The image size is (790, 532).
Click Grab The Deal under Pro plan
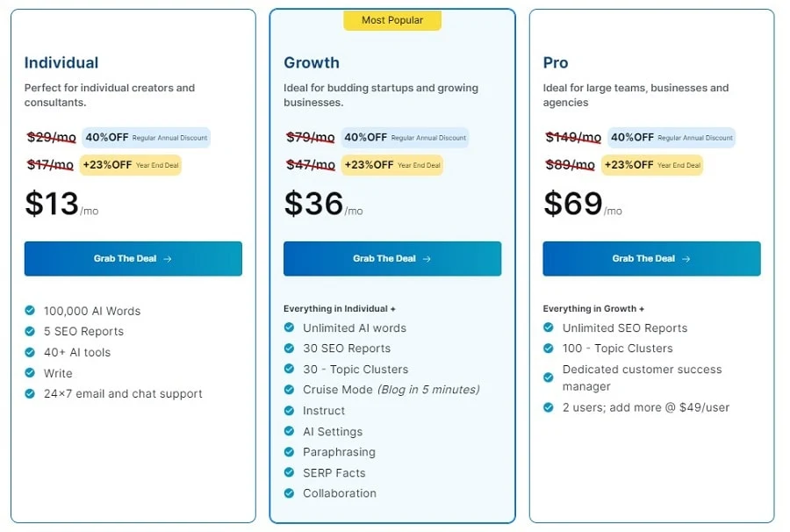[651, 259]
